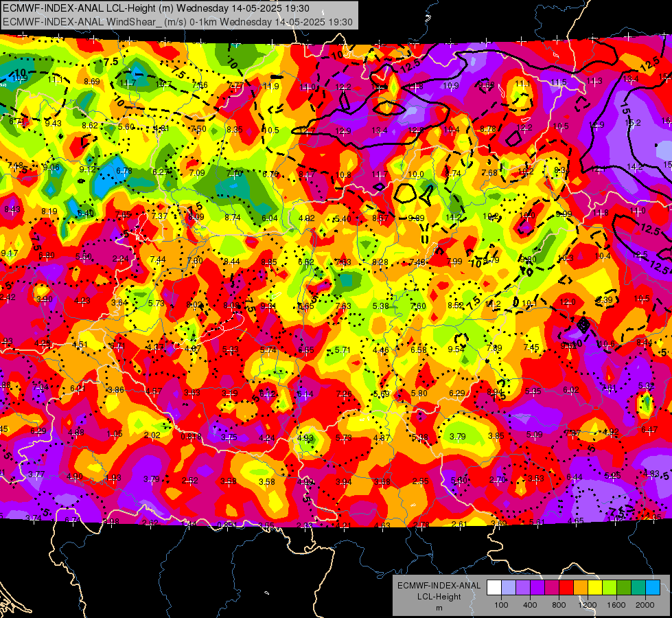This screenshot has width=672, height=618.
Task: Click the wind shear value 3.64
Action: pos(119,302)
